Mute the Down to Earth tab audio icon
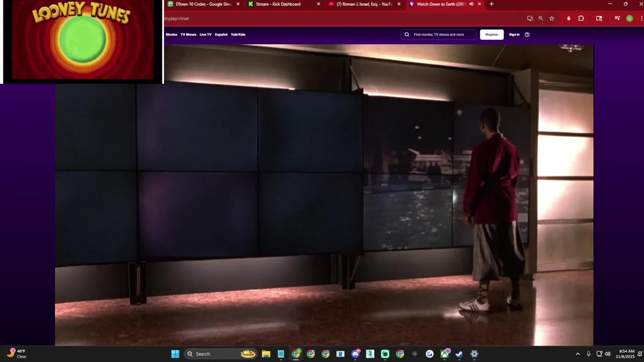 tap(471, 4)
